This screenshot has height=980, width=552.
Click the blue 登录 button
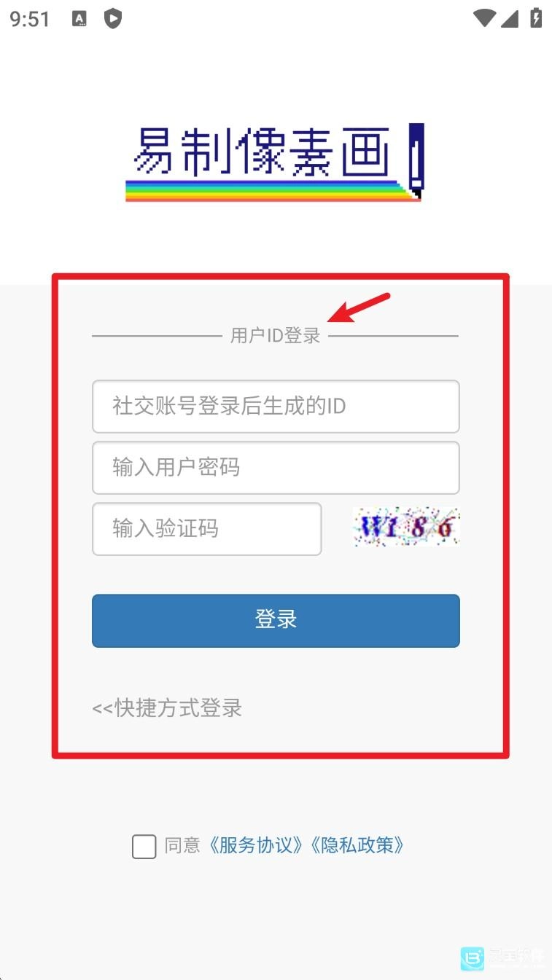(276, 621)
